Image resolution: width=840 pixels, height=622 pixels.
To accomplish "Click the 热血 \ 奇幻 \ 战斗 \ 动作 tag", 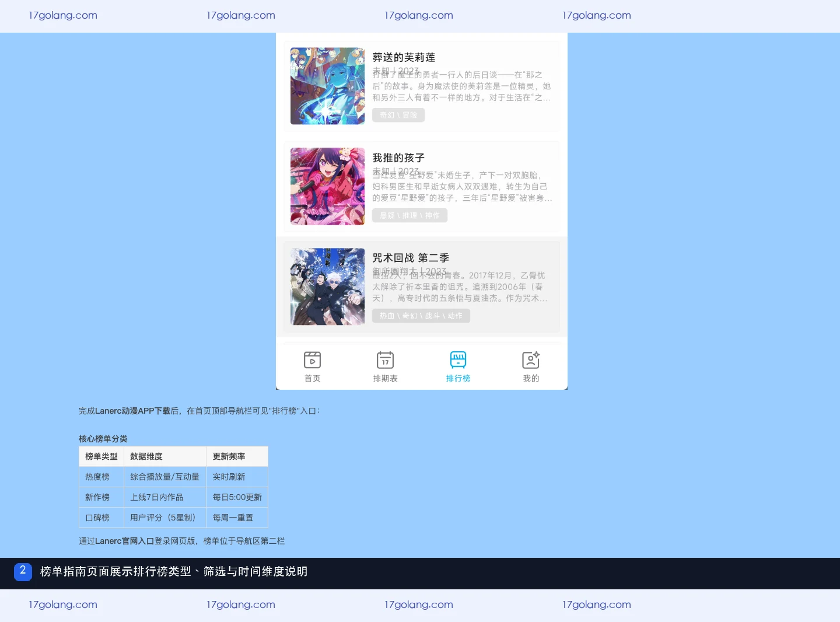I will pyautogui.click(x=421, y=316).
